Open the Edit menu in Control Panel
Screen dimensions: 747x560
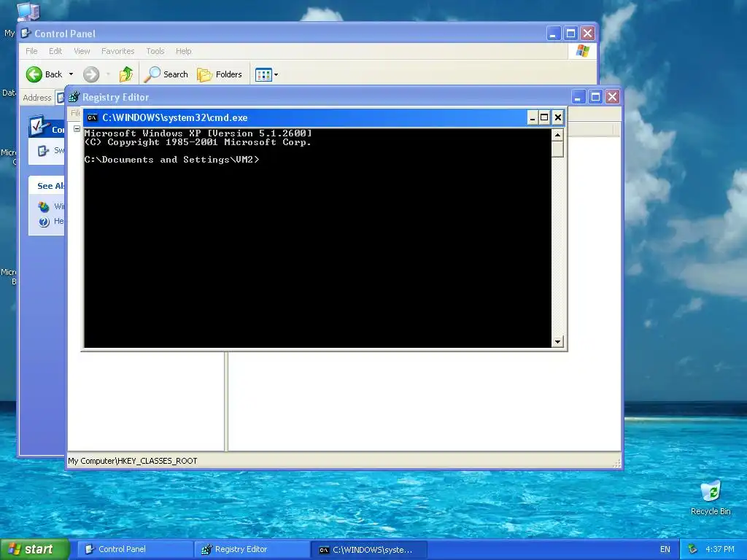(55, 51)
